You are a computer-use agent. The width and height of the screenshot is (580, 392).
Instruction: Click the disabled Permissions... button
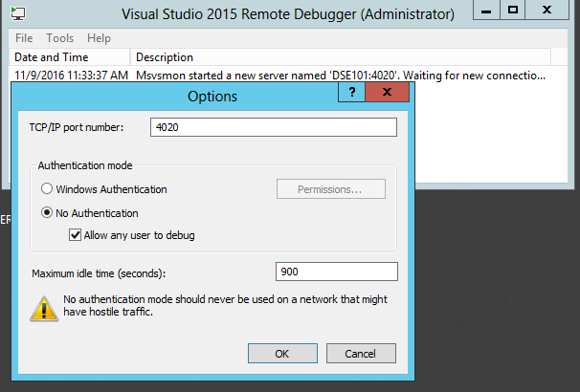[331, 189]
